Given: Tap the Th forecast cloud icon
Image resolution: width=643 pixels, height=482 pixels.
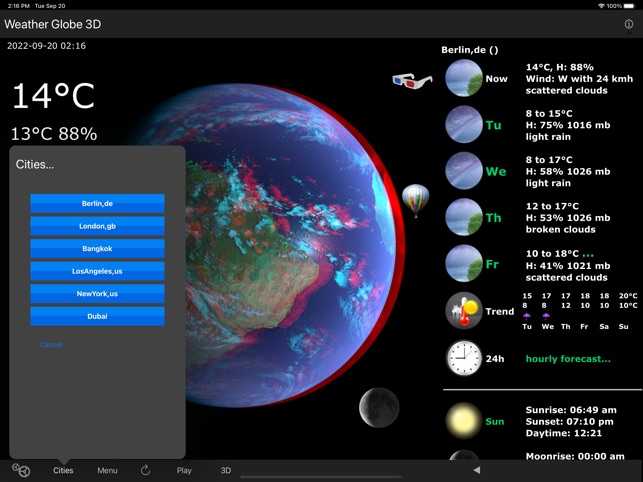Looking at the screenshot, I should pyautogui.click(x=464, y=217).
